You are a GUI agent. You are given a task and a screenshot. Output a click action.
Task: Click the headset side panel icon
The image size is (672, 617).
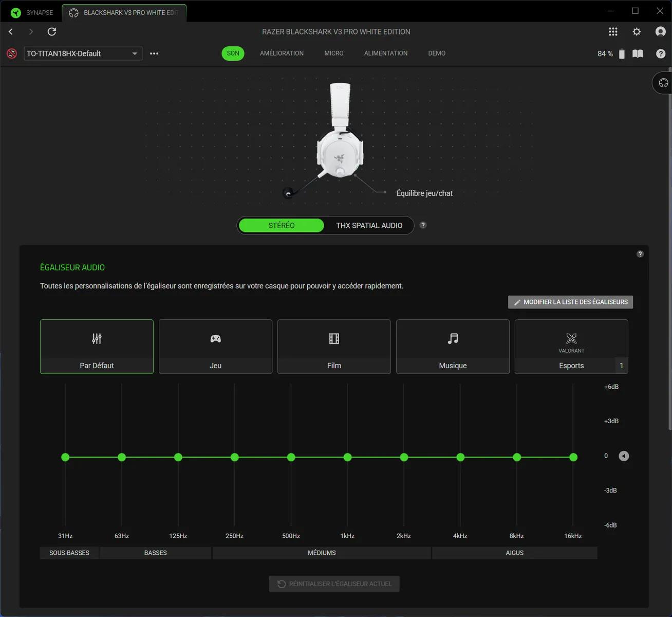663,83
